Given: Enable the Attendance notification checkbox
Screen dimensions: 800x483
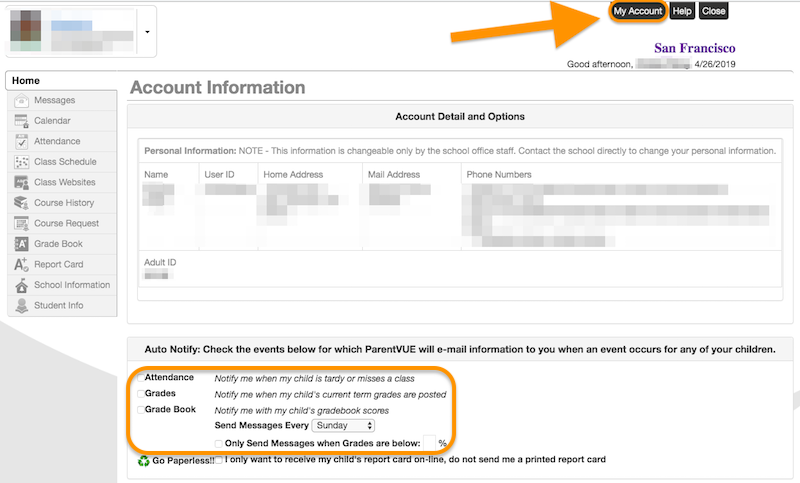Looking at the screenshot, I should pos(141,378).
